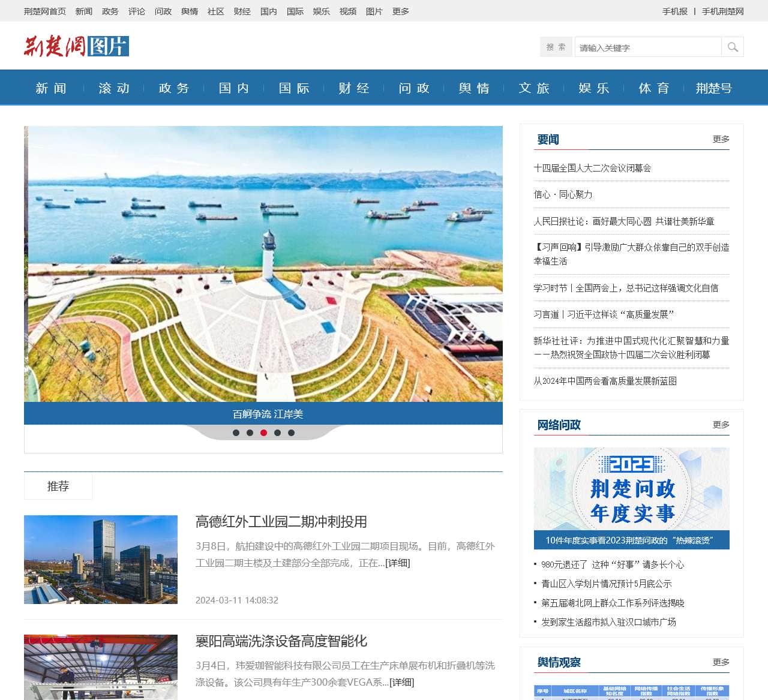Screen dimensions: 768x700
Task: Open the 荆楚号 navigation item
Action: pos(713,88)
